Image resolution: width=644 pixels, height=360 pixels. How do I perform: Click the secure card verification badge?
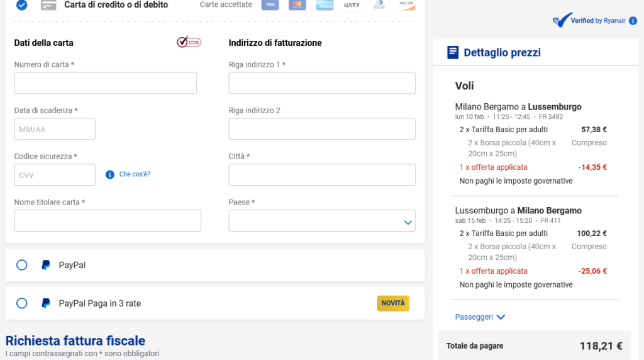(189, 42)
